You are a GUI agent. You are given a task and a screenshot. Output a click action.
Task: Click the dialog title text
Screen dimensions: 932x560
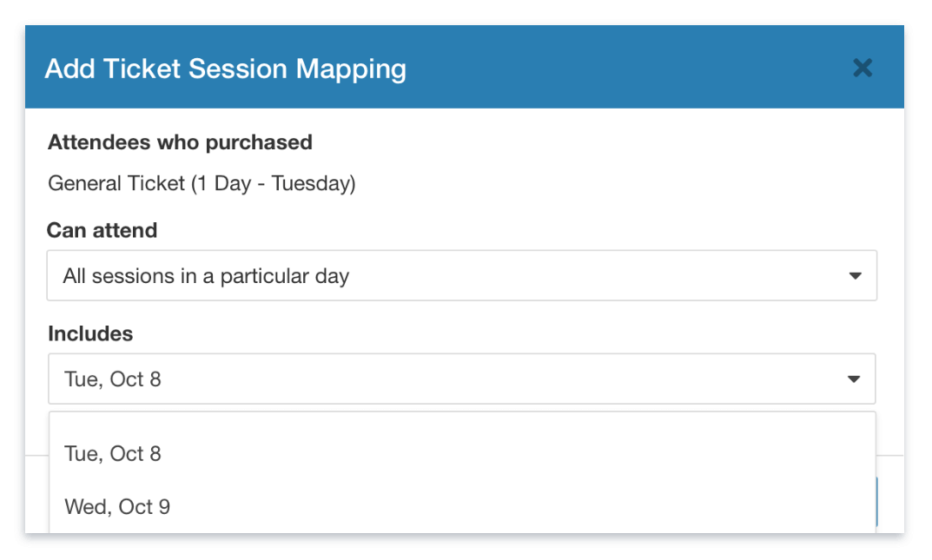point(225,69)
